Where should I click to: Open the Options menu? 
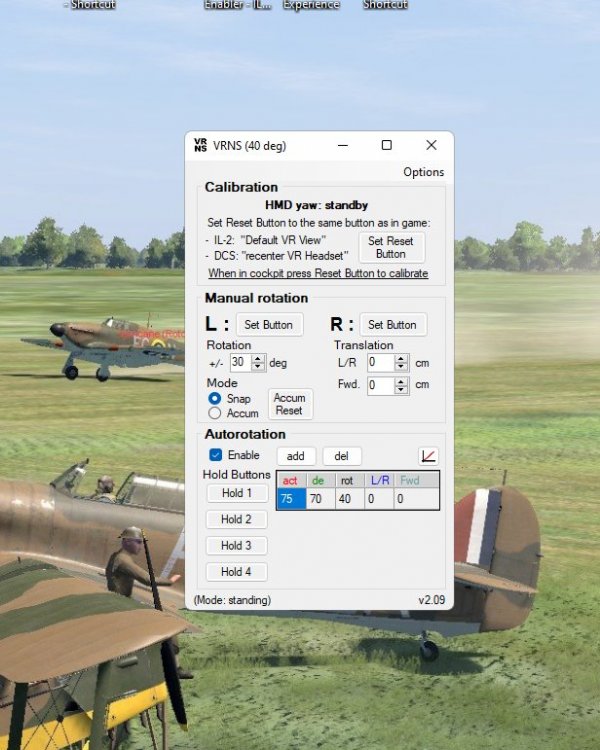423,172
